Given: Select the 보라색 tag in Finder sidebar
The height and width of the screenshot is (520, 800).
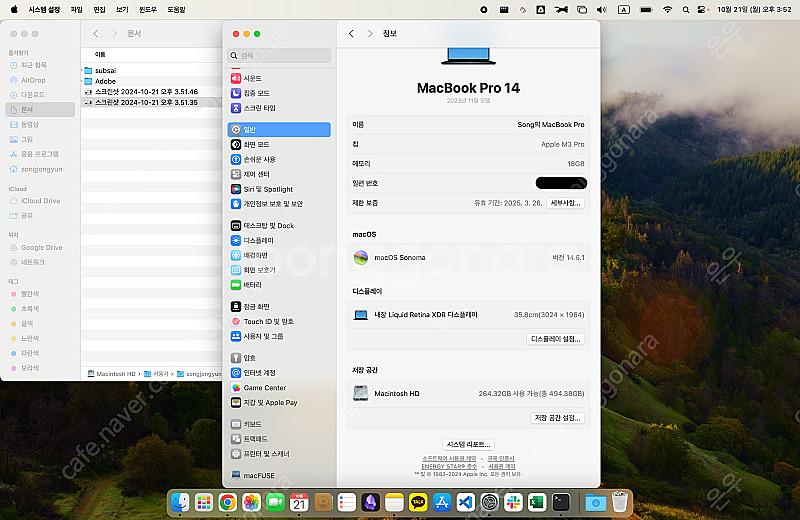Looking at the screenshot, I should [25, 368].
